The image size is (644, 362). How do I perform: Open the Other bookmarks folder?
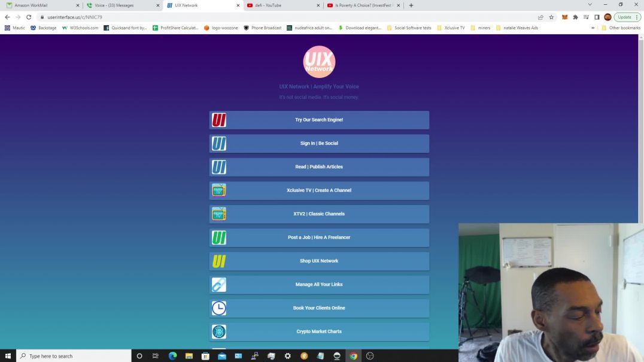click(621, 28)
